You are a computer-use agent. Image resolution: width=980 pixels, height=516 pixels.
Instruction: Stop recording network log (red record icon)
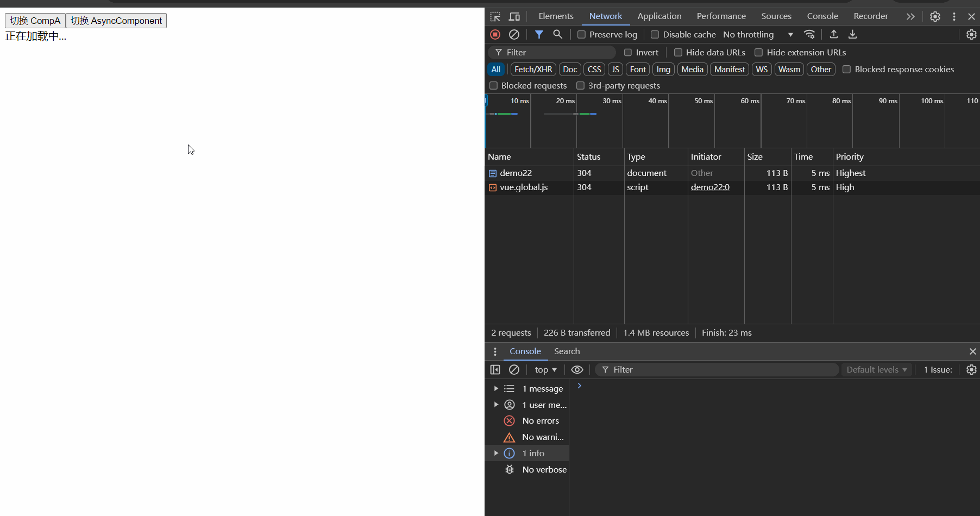495,34
